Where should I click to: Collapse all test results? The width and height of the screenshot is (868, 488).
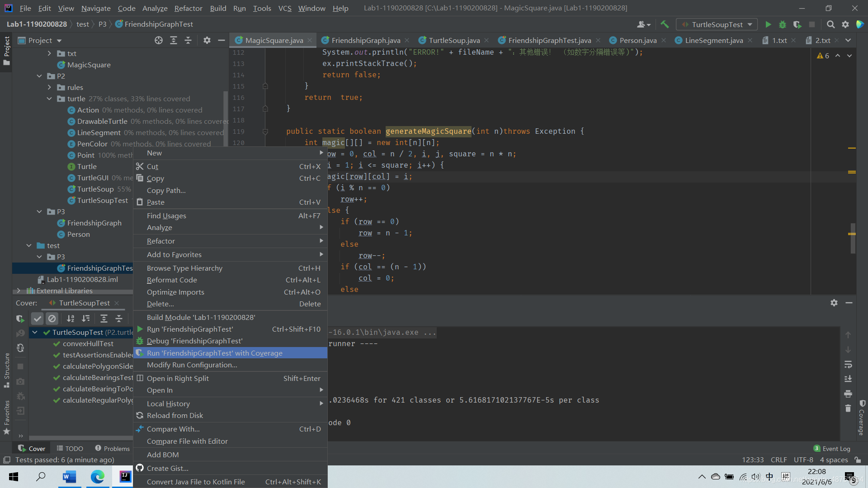[119, 319]
